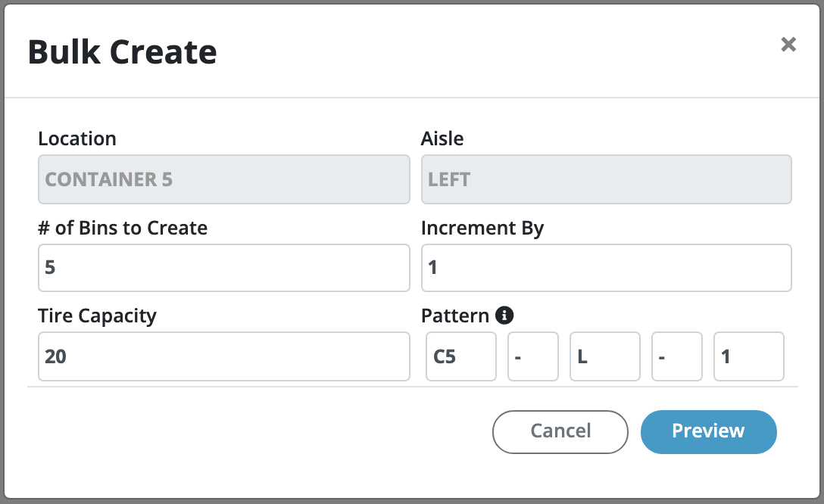Click the '# of Bins to Create' label

coord(123,228)
